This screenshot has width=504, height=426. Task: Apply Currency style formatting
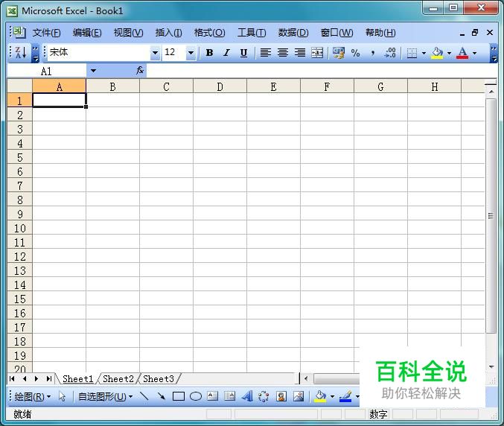point(338,52)
